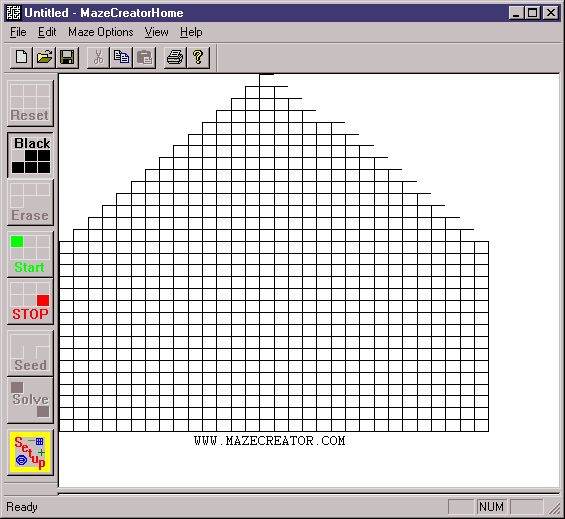Image resolution: width=565 pixels, height=519 pixels.
Task: Click the New document toolbar icon
Action: tap(21, 57)
